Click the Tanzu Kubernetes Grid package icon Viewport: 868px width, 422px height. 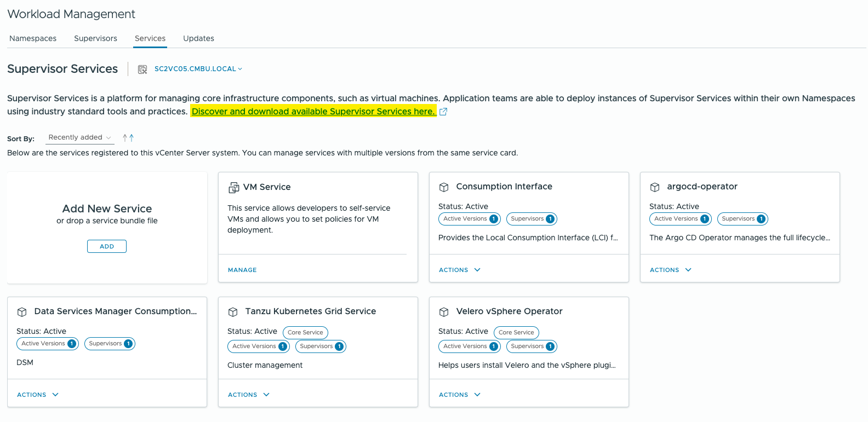point(233,312)
